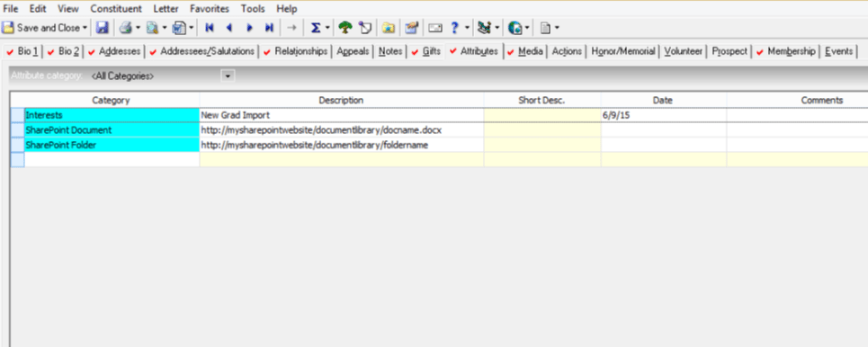The height and width of the screenshot is (347, 868).
Task: Open the Help menu
Action: pos(287,9)
